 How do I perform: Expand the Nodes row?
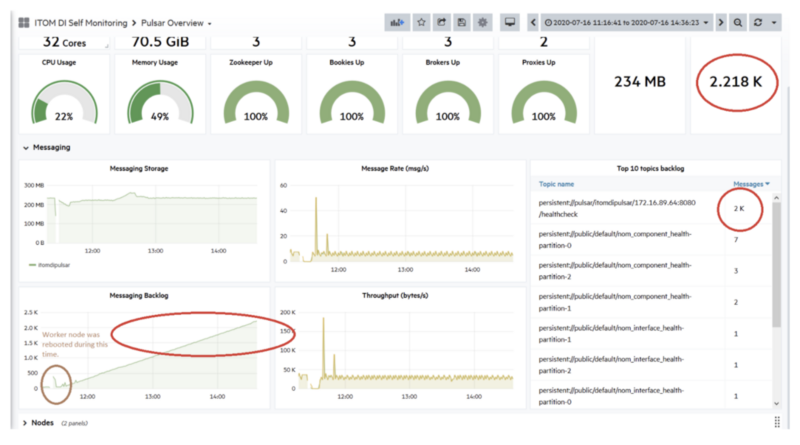38,423
